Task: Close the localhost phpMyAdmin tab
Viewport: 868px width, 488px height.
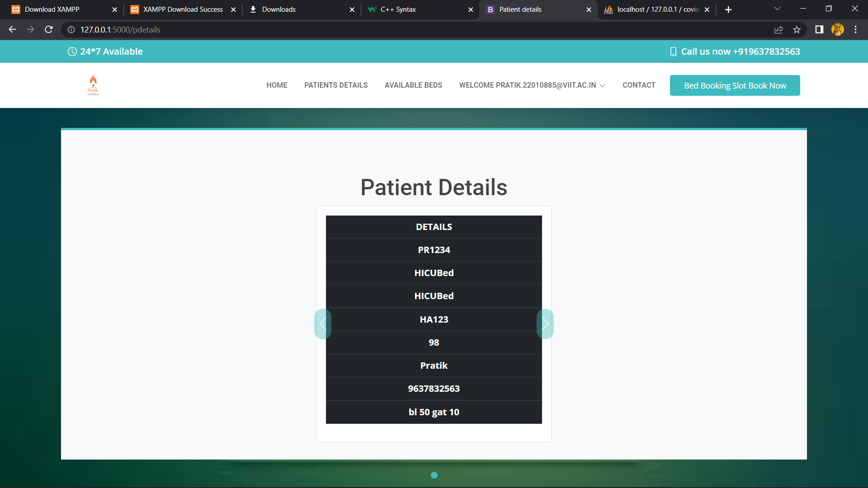Action: 707,9
